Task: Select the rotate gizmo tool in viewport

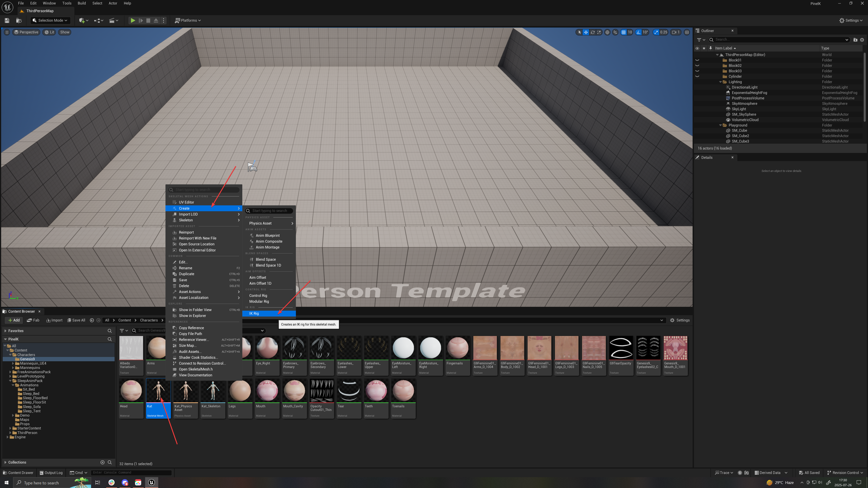Action: 592,32
